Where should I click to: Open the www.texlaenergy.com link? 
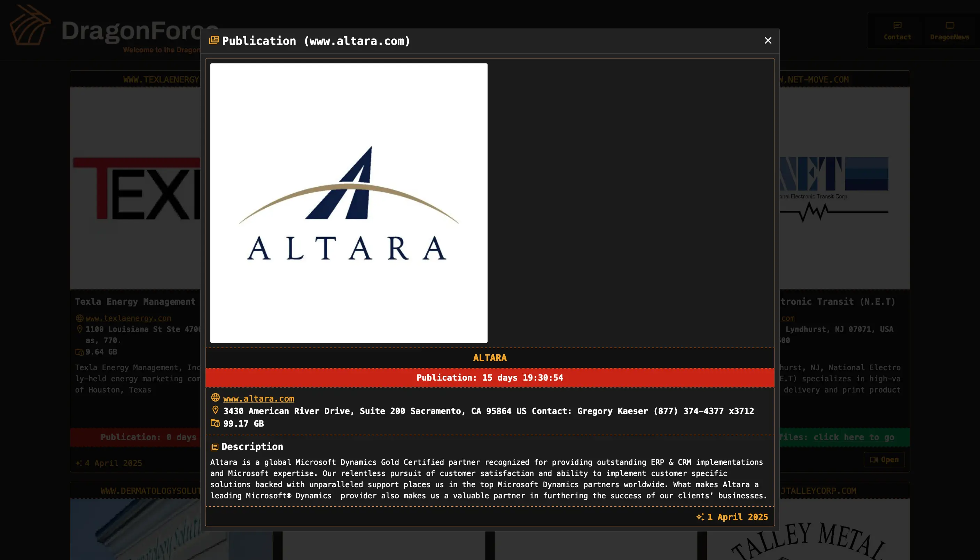point(128,318)
